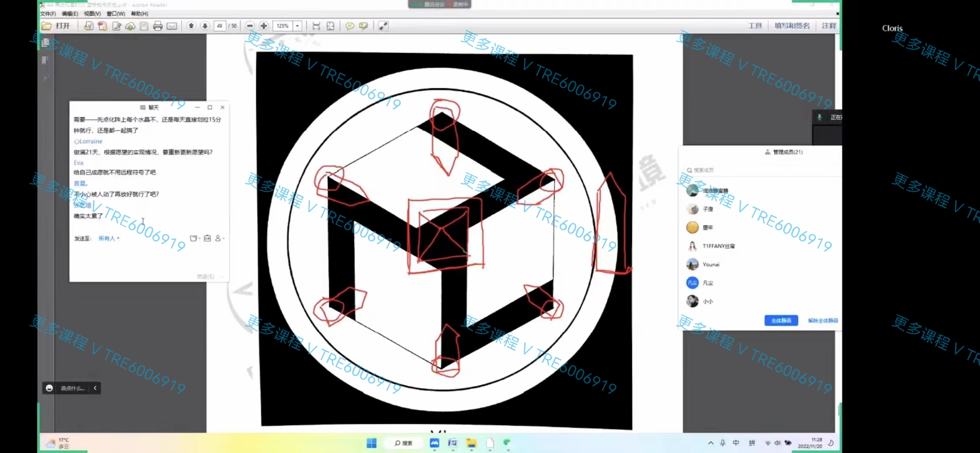Click the email envelope icon
The width and height of the screenshot is (980, 453).
[x=172, y=26]
